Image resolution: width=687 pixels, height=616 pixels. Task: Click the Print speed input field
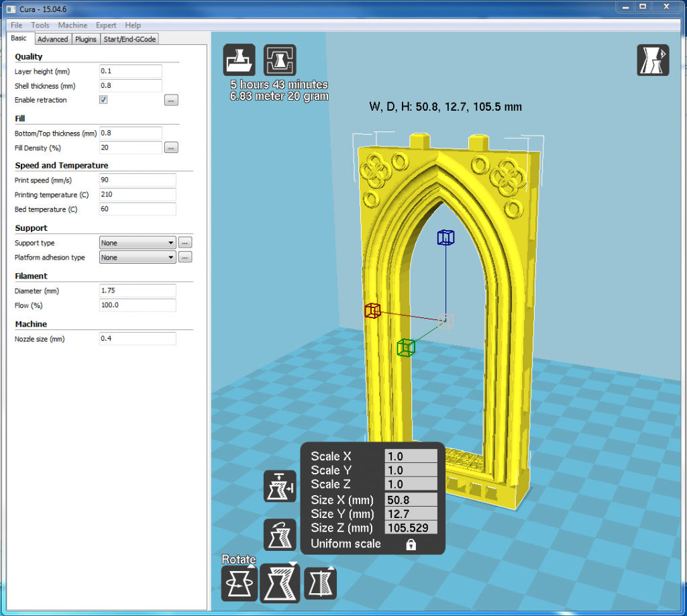click(x=138, y=180)
